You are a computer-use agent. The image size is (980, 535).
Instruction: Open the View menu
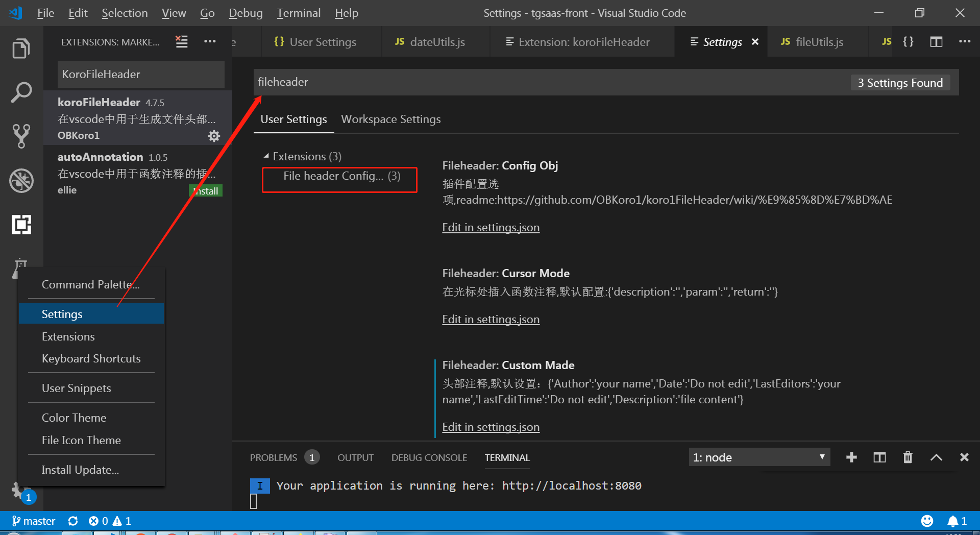coord(174,13)
